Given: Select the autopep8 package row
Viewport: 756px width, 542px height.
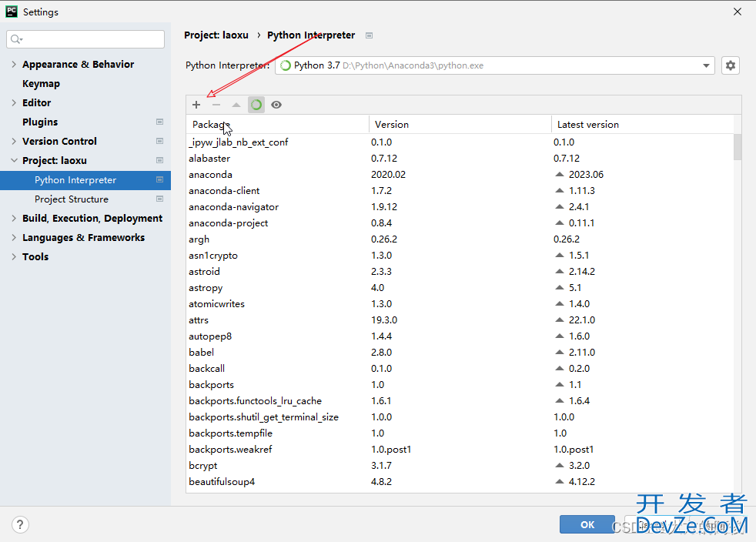Looking at the screenshot, I should (x=460, y=336).
